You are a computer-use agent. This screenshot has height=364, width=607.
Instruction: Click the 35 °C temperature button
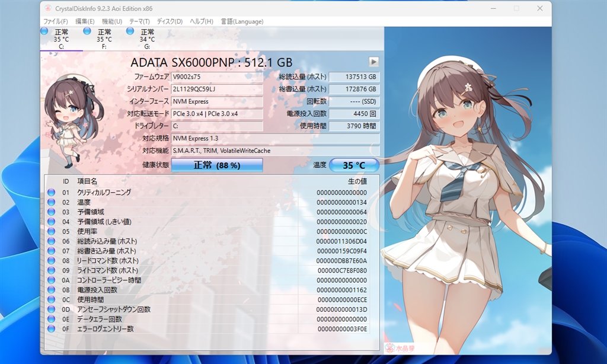click(354, 165)
